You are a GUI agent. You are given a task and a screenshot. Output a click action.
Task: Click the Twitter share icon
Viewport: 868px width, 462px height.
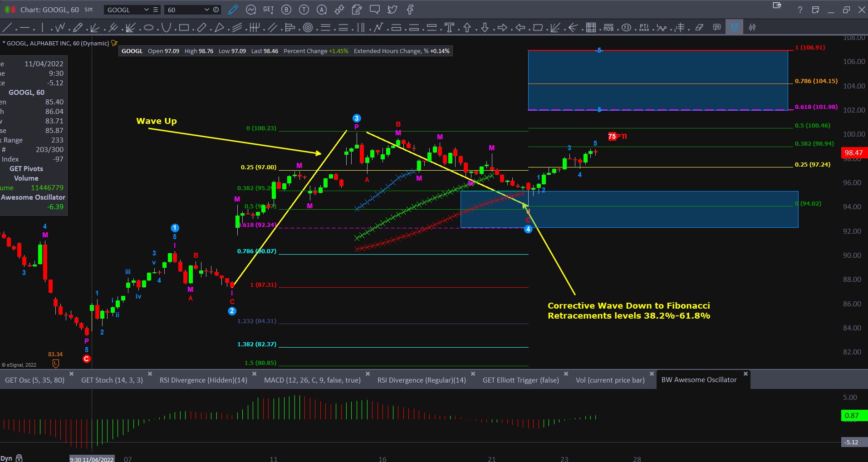[392, 10]
